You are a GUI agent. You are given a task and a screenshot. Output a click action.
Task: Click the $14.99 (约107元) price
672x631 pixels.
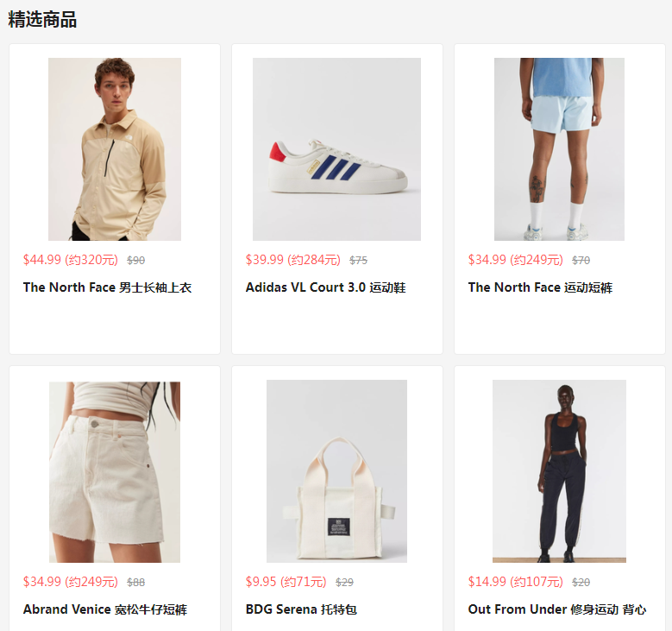[515, 582]
